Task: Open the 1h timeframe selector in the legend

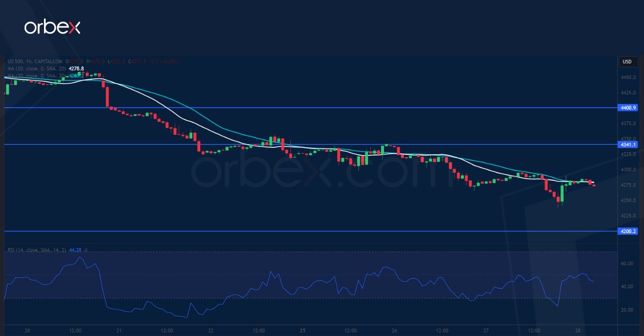Action: [29, 61]
